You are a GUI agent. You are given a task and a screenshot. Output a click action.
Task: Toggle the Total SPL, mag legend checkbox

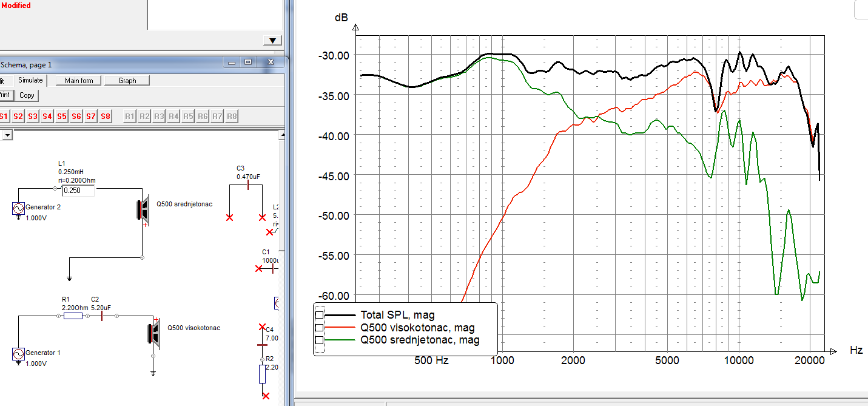point(320,314)
